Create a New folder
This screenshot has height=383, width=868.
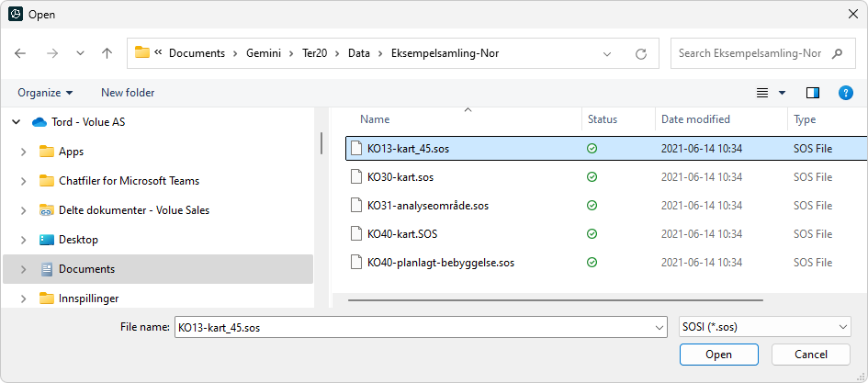[128, 93]
